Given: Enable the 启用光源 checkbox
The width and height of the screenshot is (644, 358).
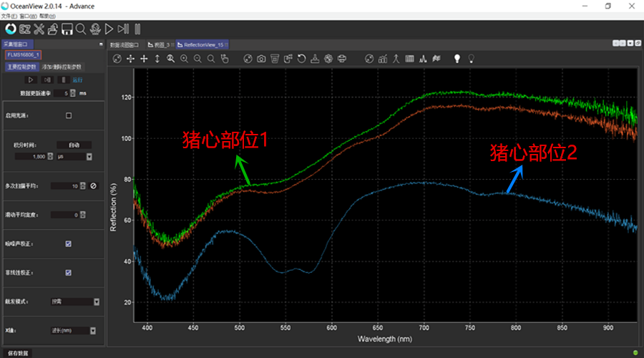Looking at the screenshot, I should tap(69, 115).
